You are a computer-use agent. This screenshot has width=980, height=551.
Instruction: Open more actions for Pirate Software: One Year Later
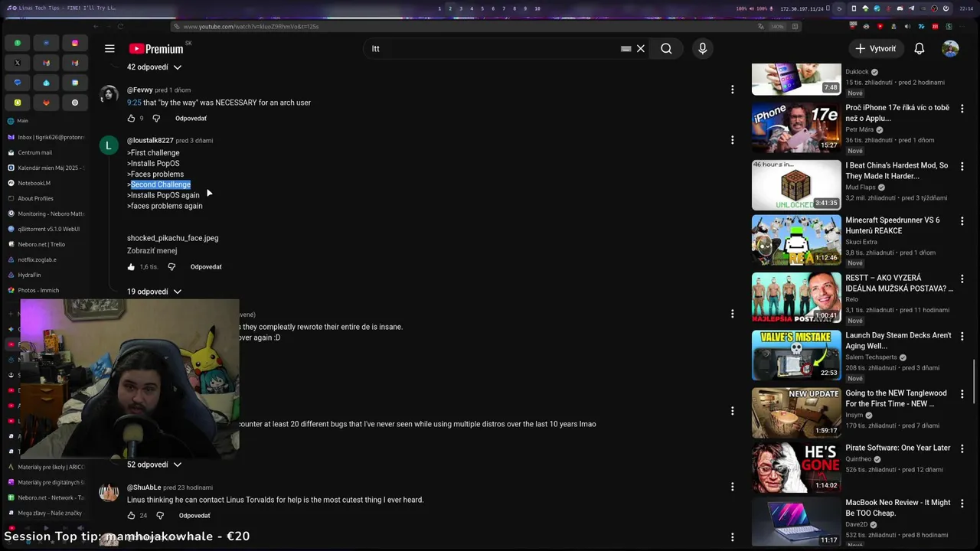coord(962,448)
